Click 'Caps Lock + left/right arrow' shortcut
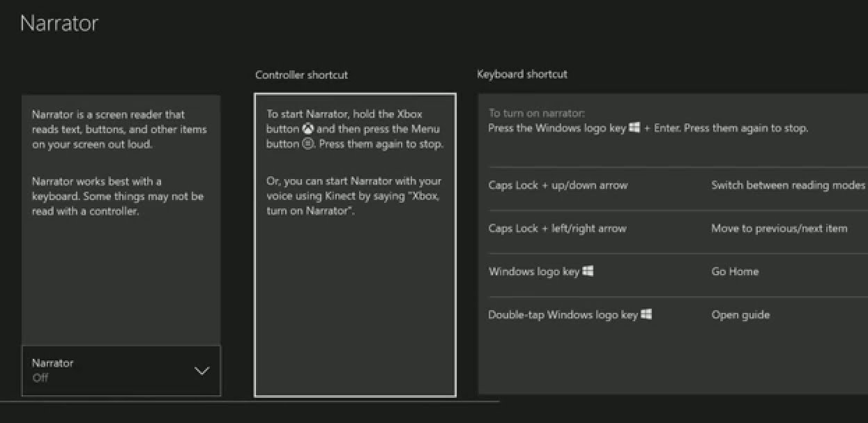The image size is (868, 423). tap(557, 229)
